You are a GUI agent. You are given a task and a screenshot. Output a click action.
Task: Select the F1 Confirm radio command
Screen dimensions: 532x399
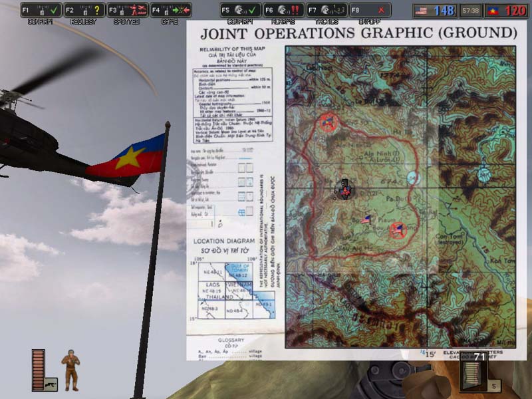(41, 11)
